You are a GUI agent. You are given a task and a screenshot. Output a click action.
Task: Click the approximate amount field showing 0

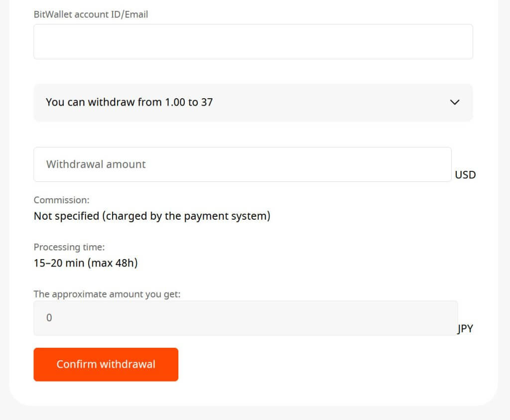click(246, 318)
